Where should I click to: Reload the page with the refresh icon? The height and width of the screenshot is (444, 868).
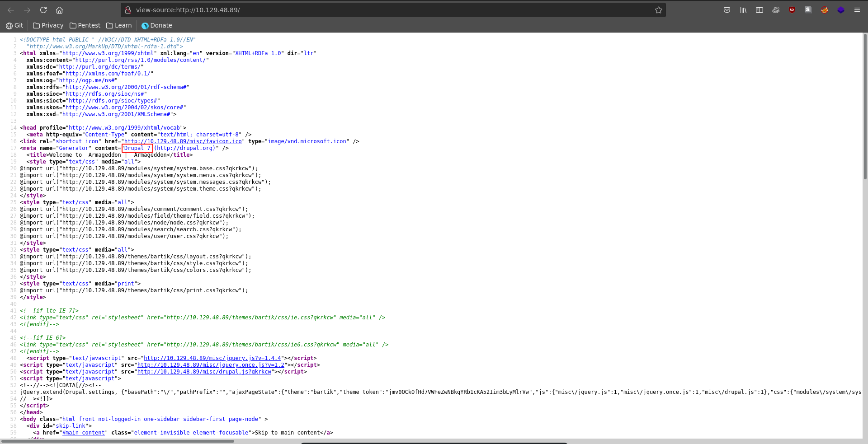43,10
